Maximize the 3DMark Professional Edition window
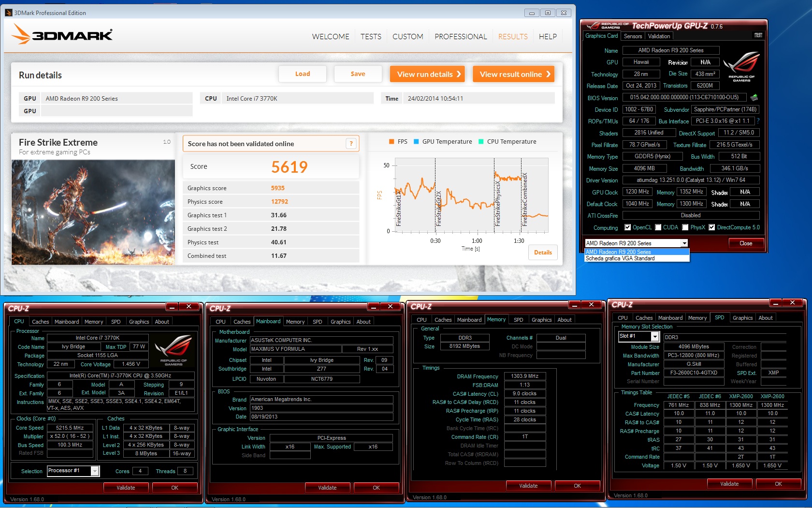The width and height of the screenshot is (812, 508). pyautogui.click(x=548, y=13)
